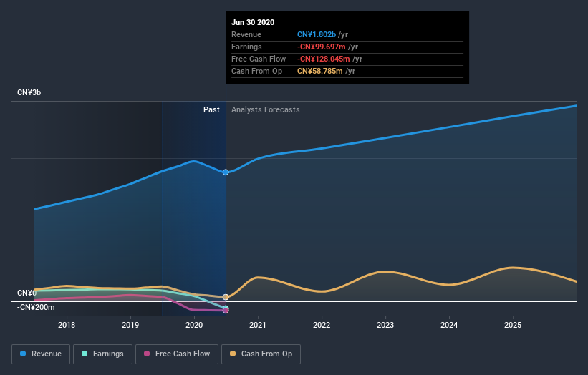Click the CN¥58.785m cash from op value
This screenshot has height=375, width=588.
tap(320, 71)
